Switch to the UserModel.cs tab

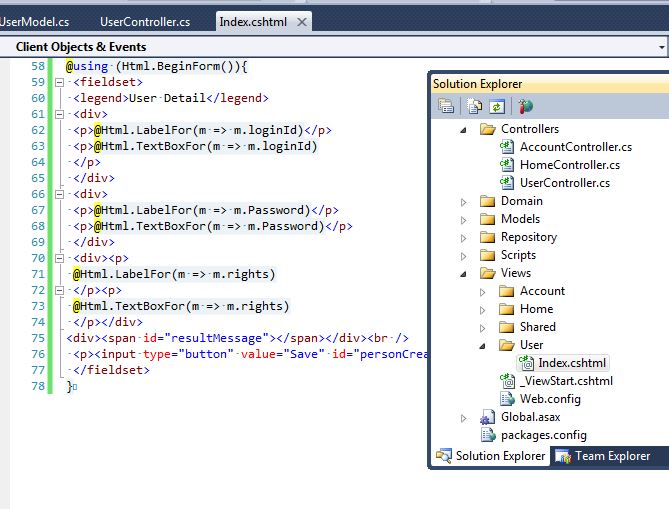tap(35, 22)
